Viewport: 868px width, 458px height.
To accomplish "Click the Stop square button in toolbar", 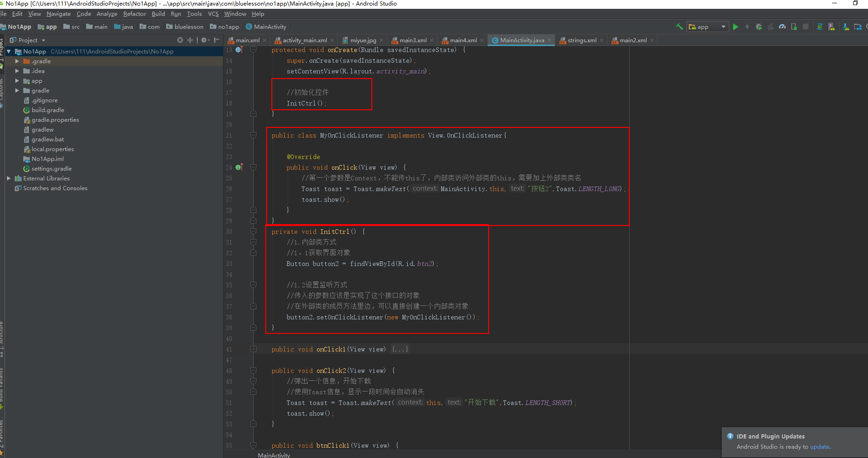I will (806, 27).
